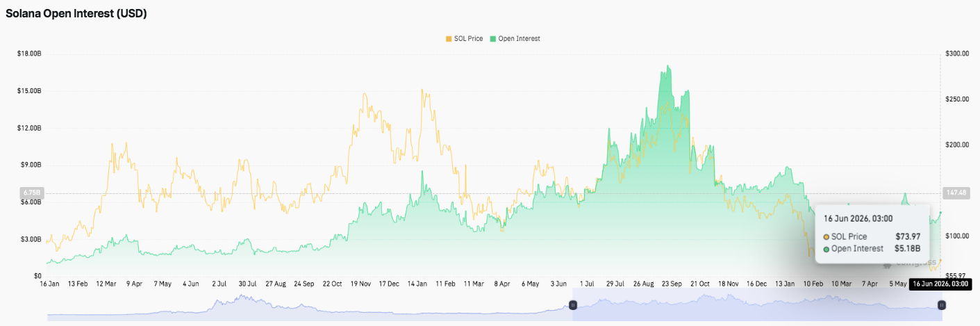
Task: Click the 3 Jun x-axis date label
Action: coord(558,284)
